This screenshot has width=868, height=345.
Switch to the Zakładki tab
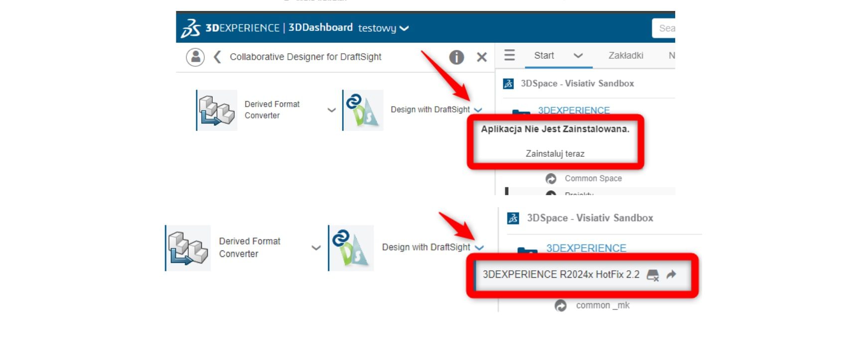pos(626,56)
